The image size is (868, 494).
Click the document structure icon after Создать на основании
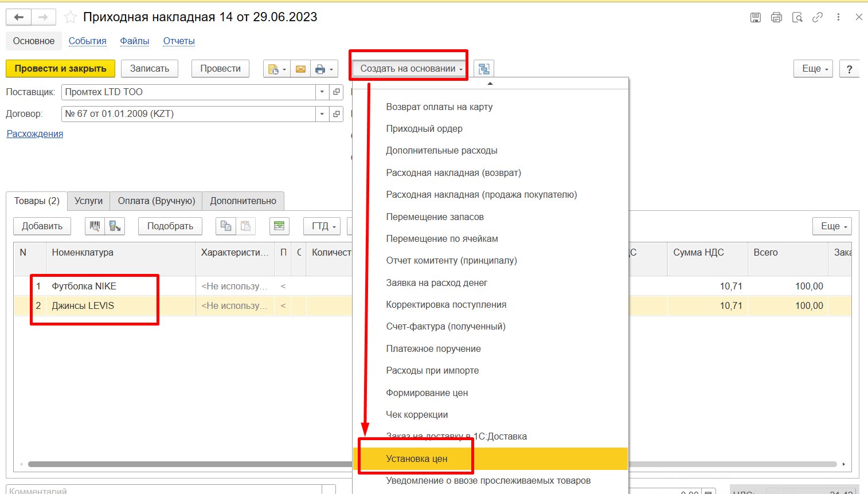coord(484,69)
